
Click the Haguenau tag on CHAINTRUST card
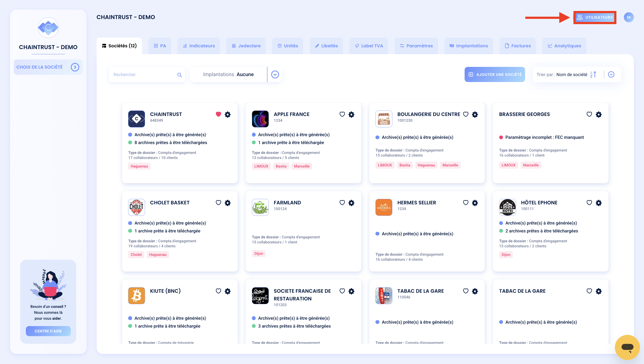139,166
